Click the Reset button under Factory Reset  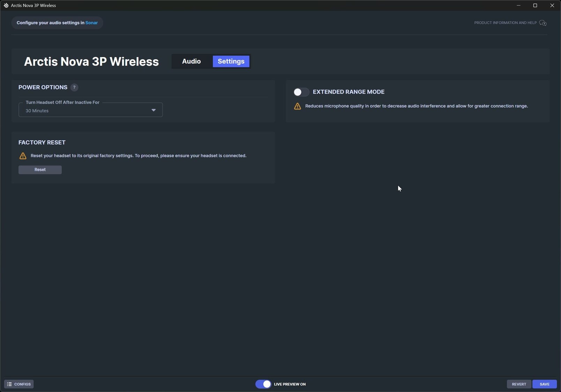click(40, 170)
